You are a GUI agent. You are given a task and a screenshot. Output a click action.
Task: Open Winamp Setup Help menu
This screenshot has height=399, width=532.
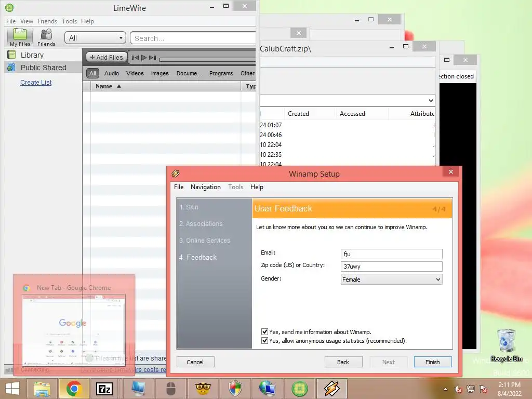(x=257, y=187)
